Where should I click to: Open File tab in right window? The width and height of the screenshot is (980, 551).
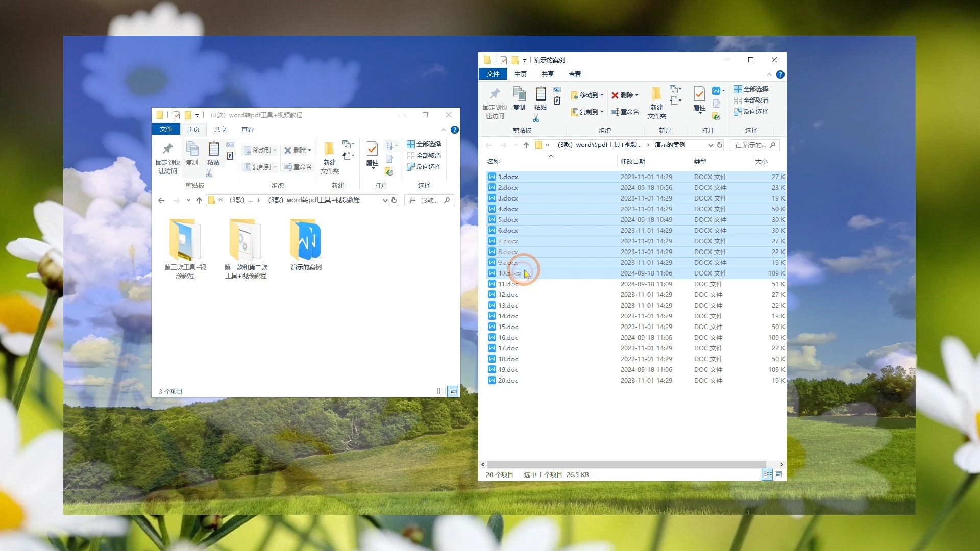[x=493, y=74]
